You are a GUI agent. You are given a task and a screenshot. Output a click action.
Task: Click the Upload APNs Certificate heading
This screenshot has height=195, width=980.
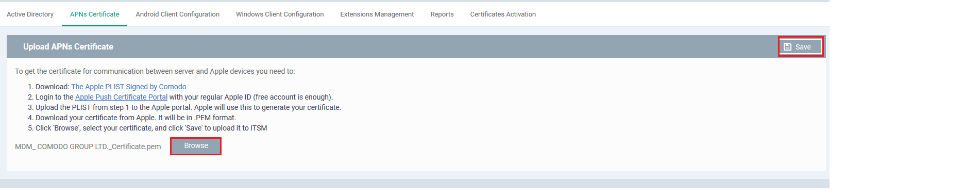click(x=68, y=46)
